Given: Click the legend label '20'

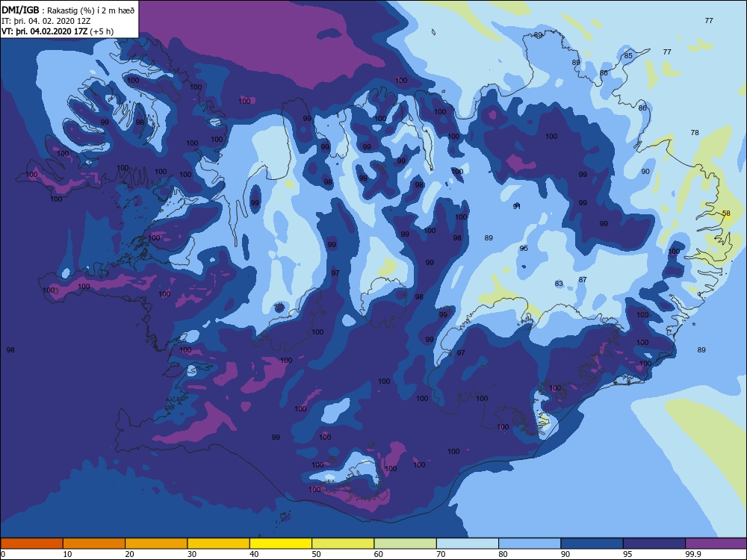Looking at the screenshot, I should coord(129,554).
